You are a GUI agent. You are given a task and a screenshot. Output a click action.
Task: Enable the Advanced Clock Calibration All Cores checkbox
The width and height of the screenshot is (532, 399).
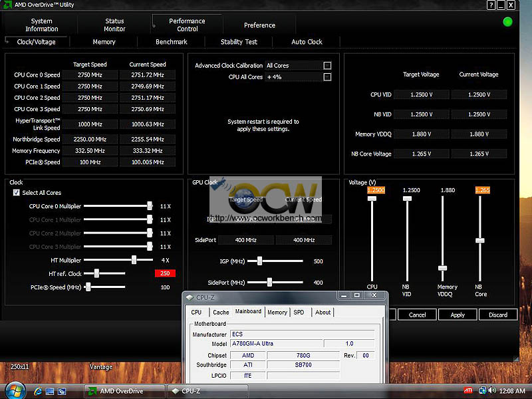point(327,65)
